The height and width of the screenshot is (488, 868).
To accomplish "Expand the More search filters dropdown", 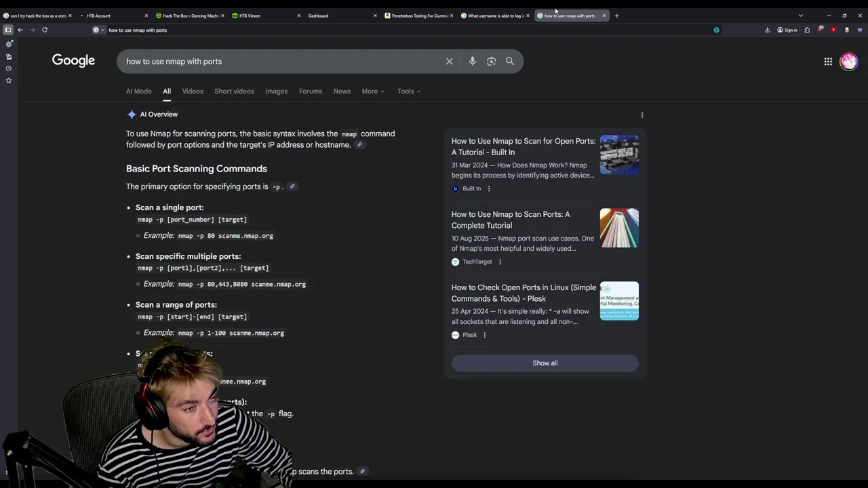I will coord(373,91).
